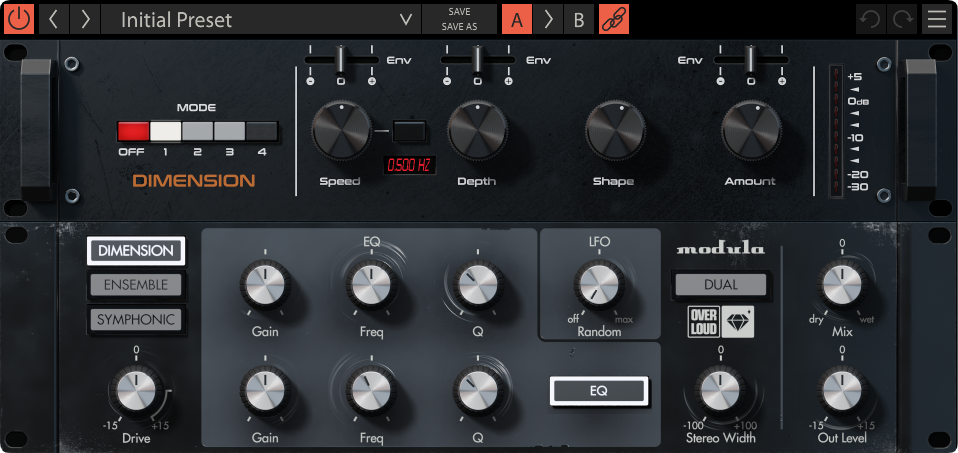Select comparison slot B
The image size is (958, 453).
click(579, 19)
